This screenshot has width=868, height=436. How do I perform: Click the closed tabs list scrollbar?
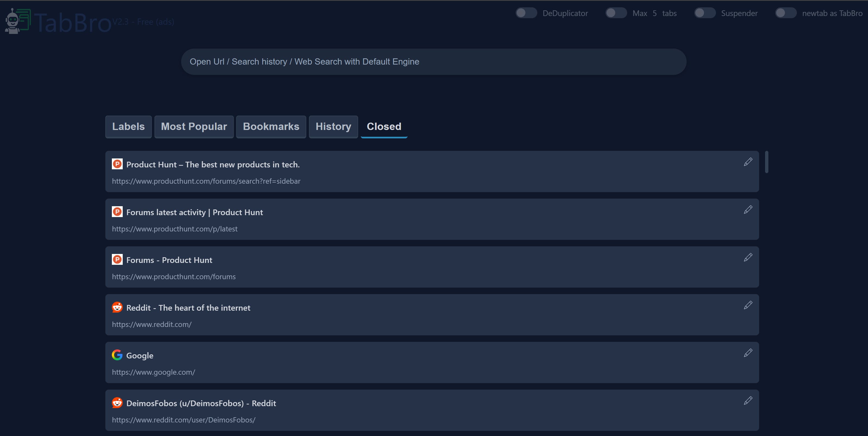pos(766,162)
